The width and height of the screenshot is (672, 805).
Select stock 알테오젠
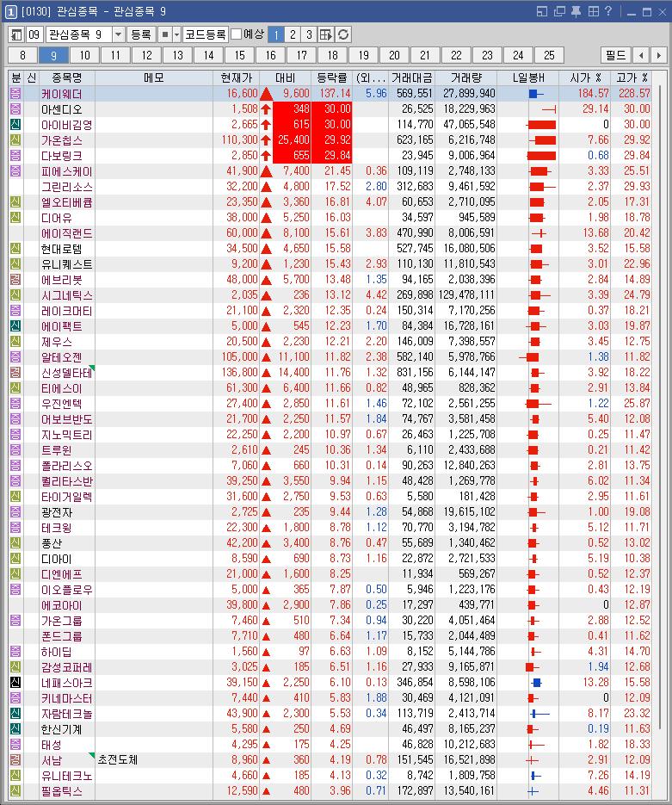tap(61, 356)
